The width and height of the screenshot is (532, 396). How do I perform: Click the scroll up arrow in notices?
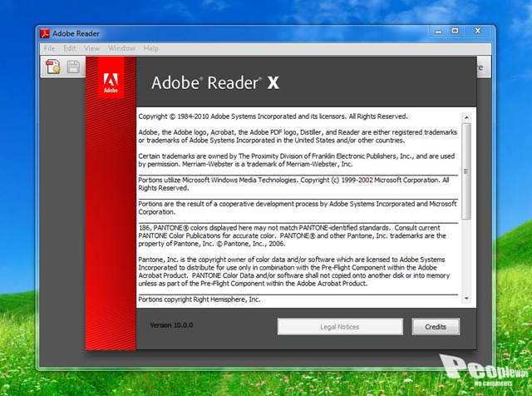click(x=466, y=117)
